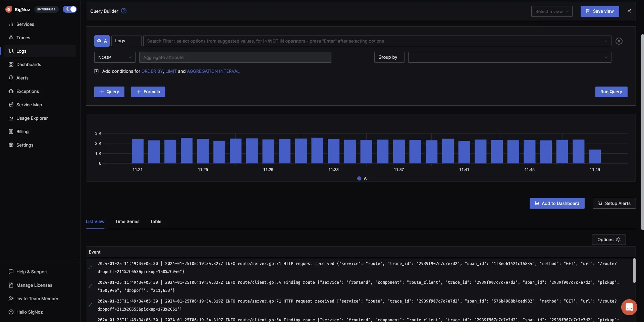Go to the Traces section
The width and height of the screenshot is (644, 322).
[x=23, y=38]
